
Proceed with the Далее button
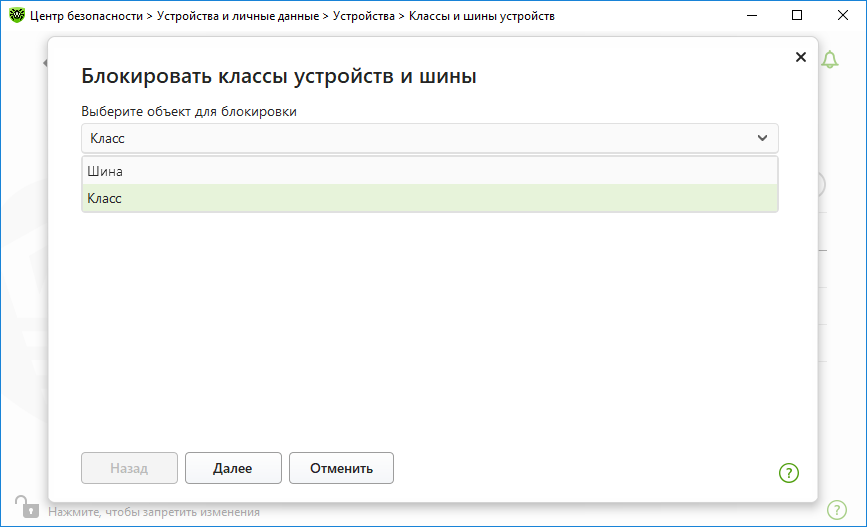click(233, 468)
